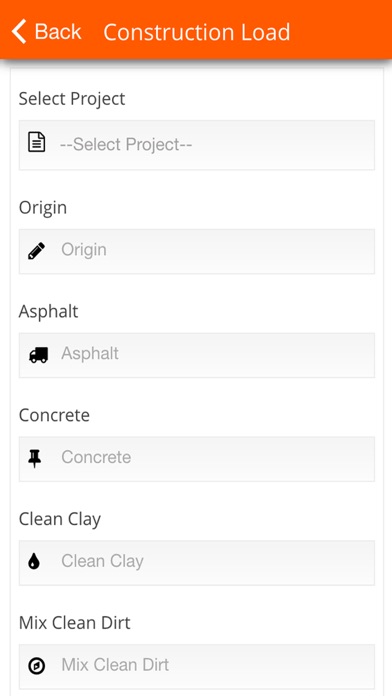Focus the Asphalt input field
This screenshot has width=392, height=696.
tap(197, 355)
